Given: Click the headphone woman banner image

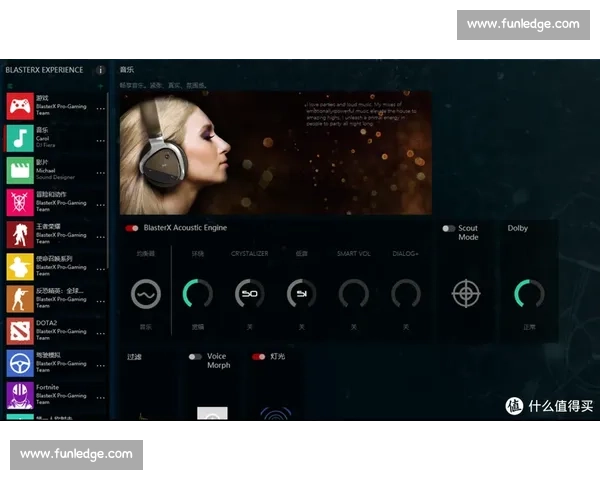Looking at the screenshot, I should point(276,153).
